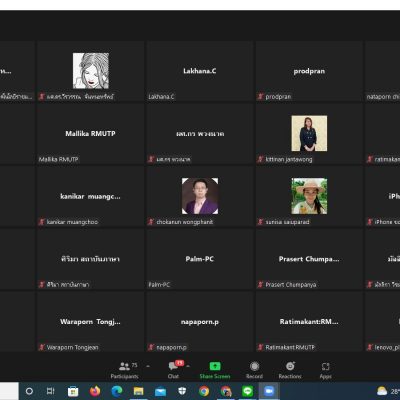Click kittinan jantawong's profile photo
400x400 pixels.
pos(309,133)
